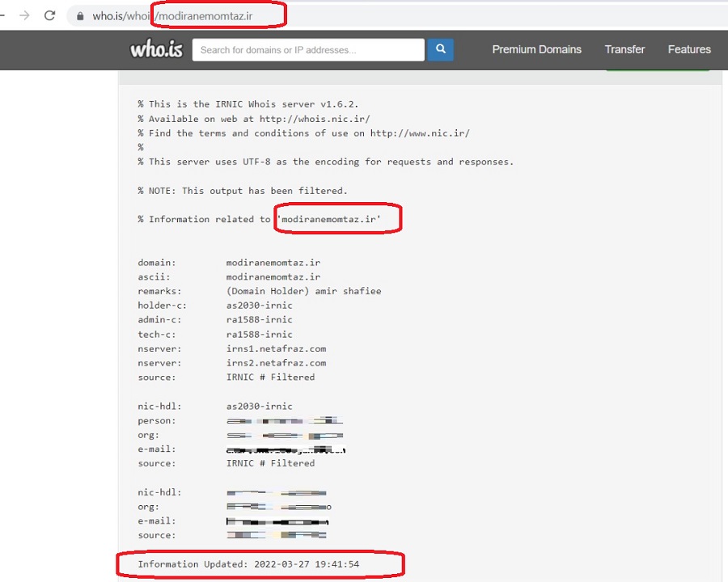Click nameserver irns2.netafraz.com
728x582 pixels.
click(276, 363)
